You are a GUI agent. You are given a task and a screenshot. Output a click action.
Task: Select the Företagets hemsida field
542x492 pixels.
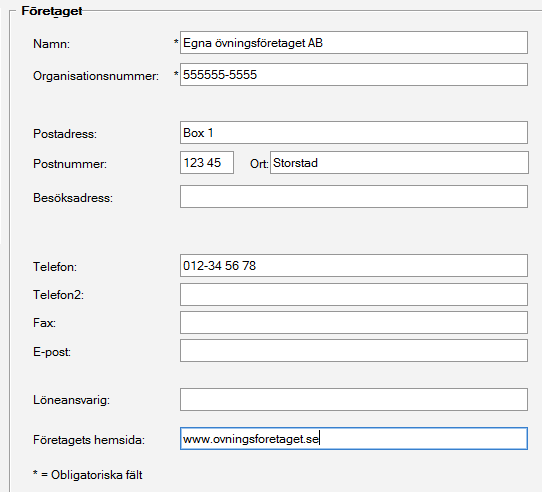354,438
